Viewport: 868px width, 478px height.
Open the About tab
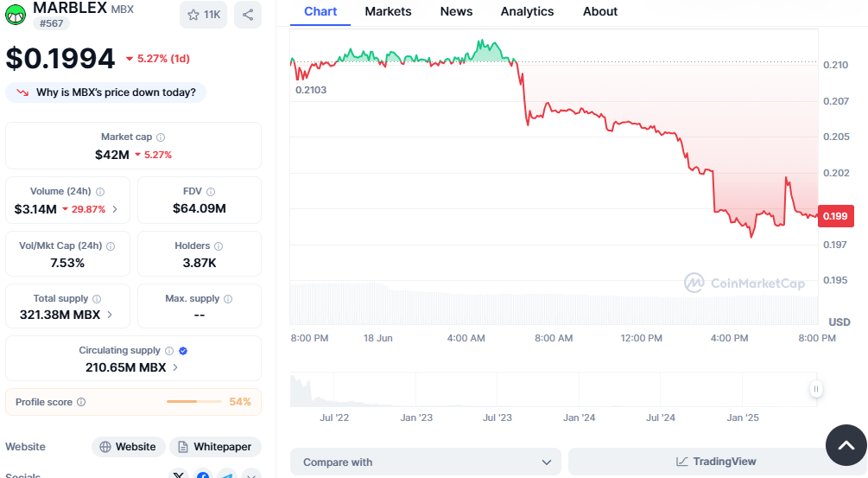(x=600, y=11)
